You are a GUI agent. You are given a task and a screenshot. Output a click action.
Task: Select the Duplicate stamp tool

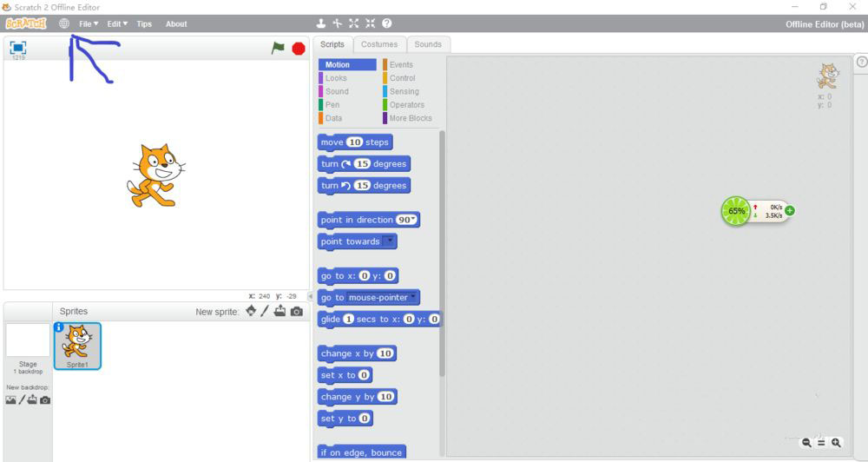tap(321, 23)
